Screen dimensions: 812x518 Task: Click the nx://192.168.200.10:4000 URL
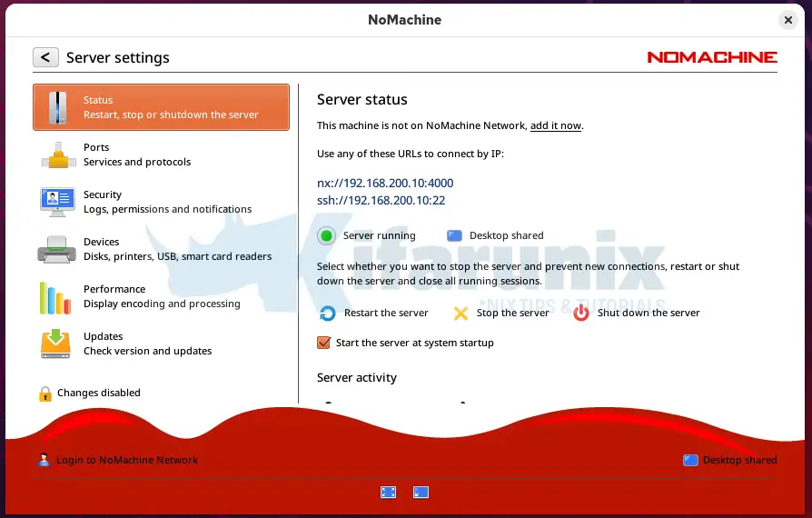click(x=385, y=184)
